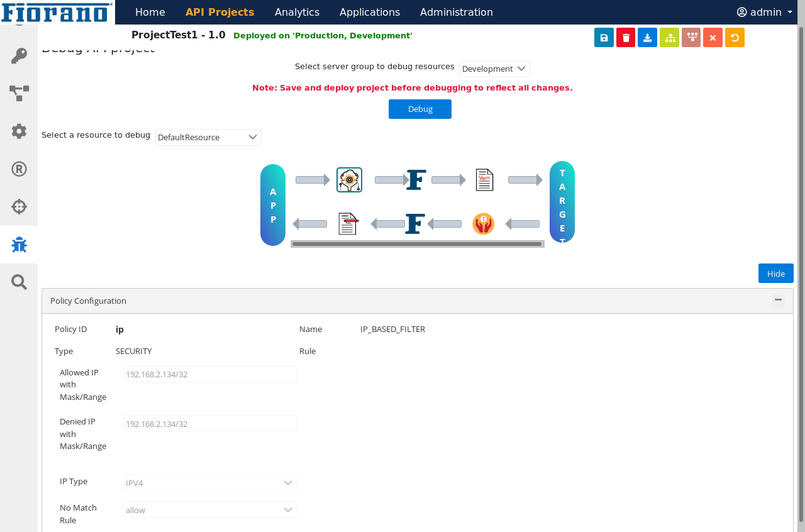Click the policy flow horizontal scrollbar
This screenshot has height=532, width=805.
(x=416, y=244)
